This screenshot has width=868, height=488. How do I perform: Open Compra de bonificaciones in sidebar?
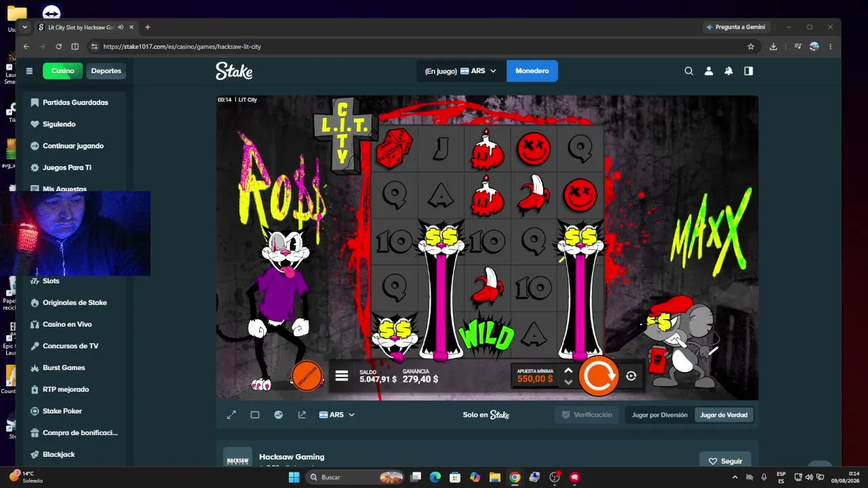coord(75,432)
